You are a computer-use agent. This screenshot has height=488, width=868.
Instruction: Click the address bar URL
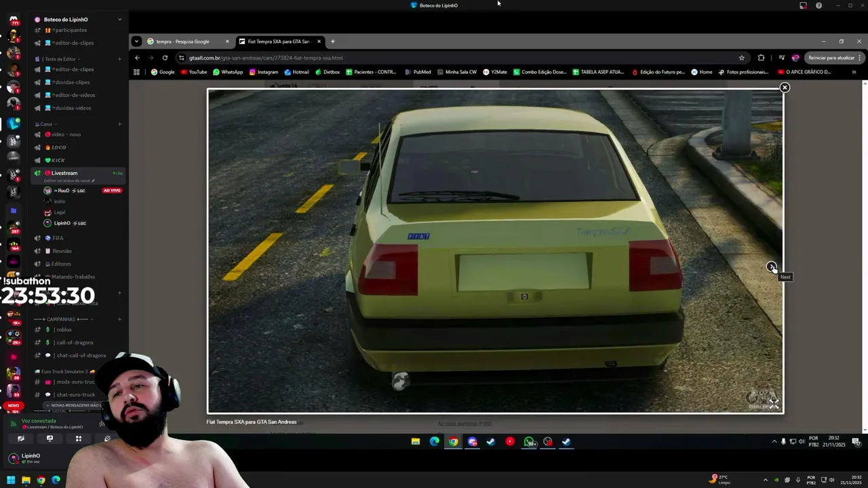[265, 58]
